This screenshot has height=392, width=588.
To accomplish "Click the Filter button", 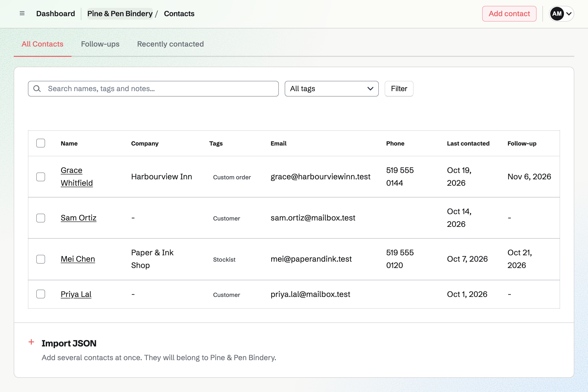I will (x=399, y=88).
